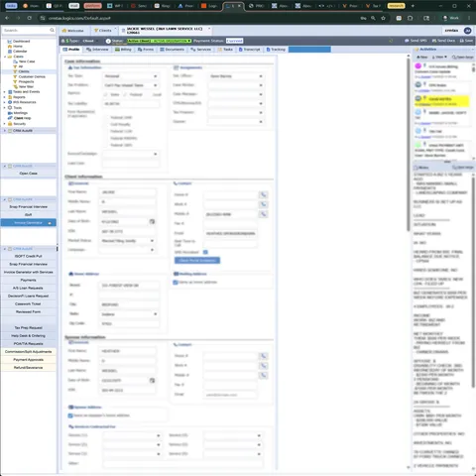Viewport: 476px width, 476px height.
Task: Open the Set. Officer dropdown
Action: tap(236, 76)
